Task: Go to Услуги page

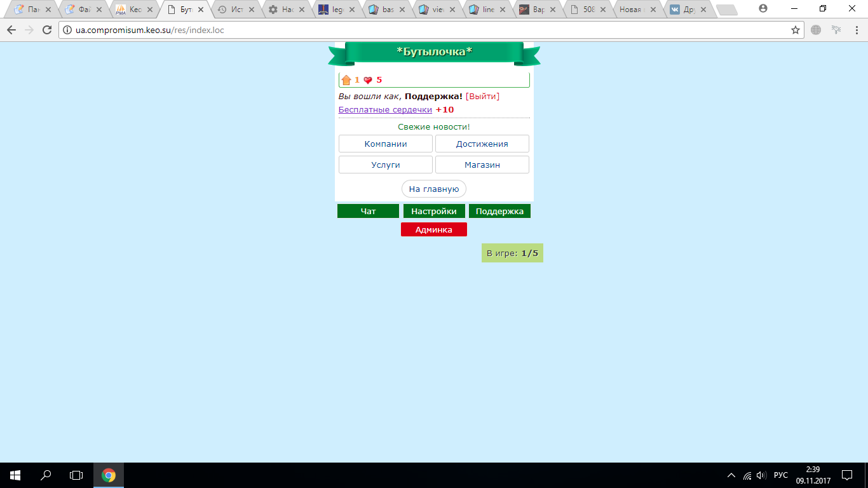Action: click(385, 165)
